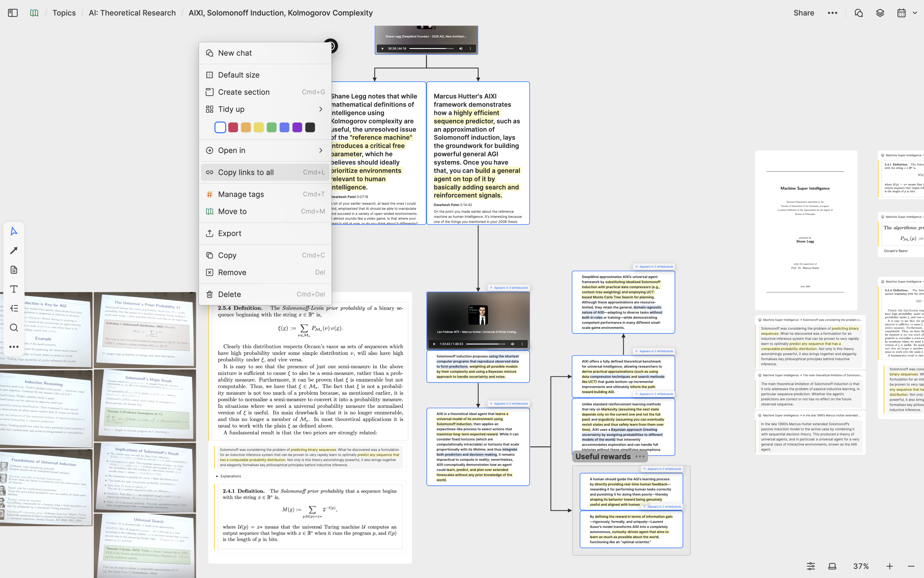Image resolution: width=924 pixels, height=578 pixels.
Task: Mute the Lex Fridman video
Action: (513, 344)
